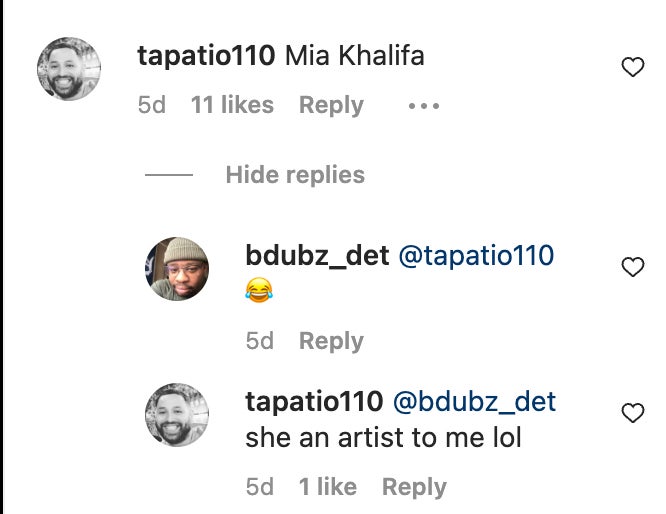Viewport: 666px width, 514px height.
Task: Open more options on the Mia Khalifa comment
Action: (x=424, y=106)
